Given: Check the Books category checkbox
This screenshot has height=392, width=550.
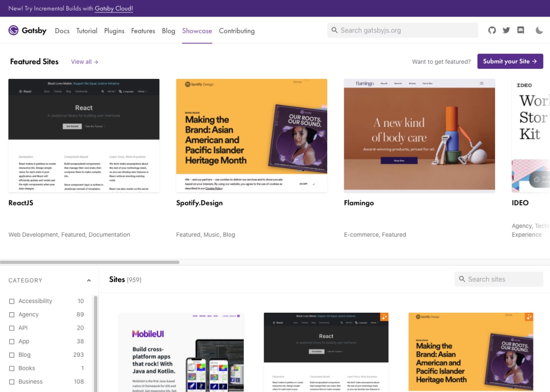Looking at the screenshot, I should pos(12,368).
